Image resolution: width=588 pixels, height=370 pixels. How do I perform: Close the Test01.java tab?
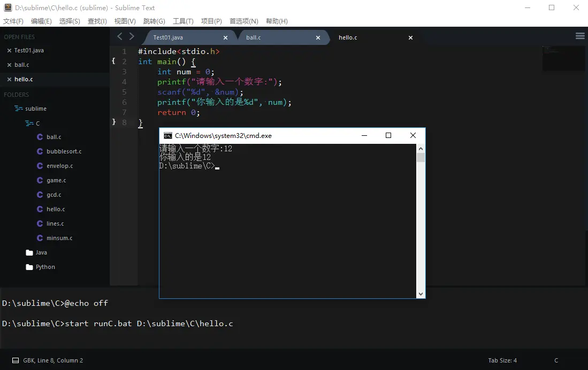click(225, 38)
